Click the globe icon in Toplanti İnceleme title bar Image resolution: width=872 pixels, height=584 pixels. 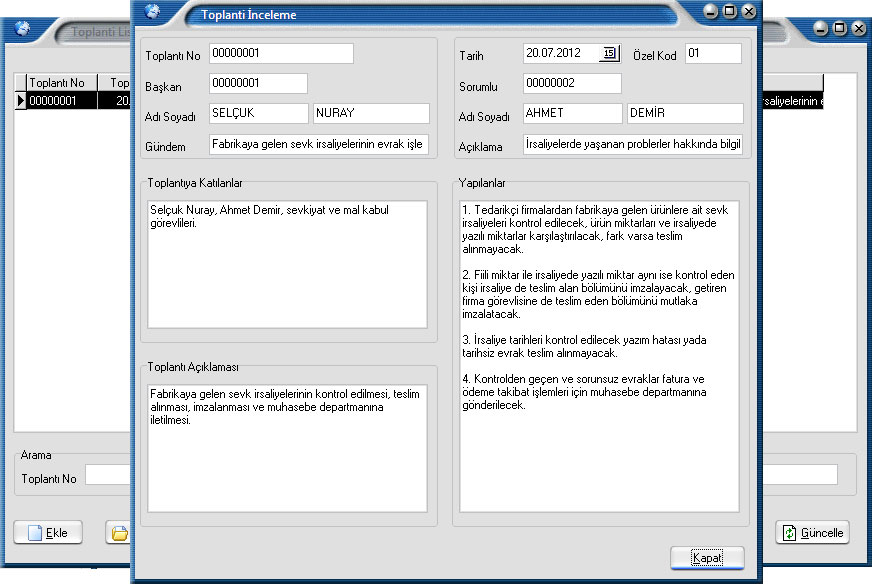pos(152,11)
